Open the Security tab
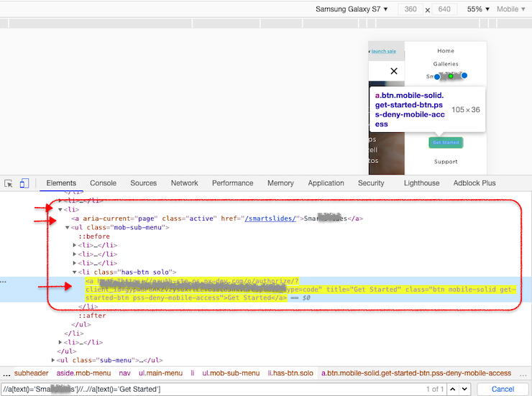Viewport: 532px width, 396px height. (371, 183)
